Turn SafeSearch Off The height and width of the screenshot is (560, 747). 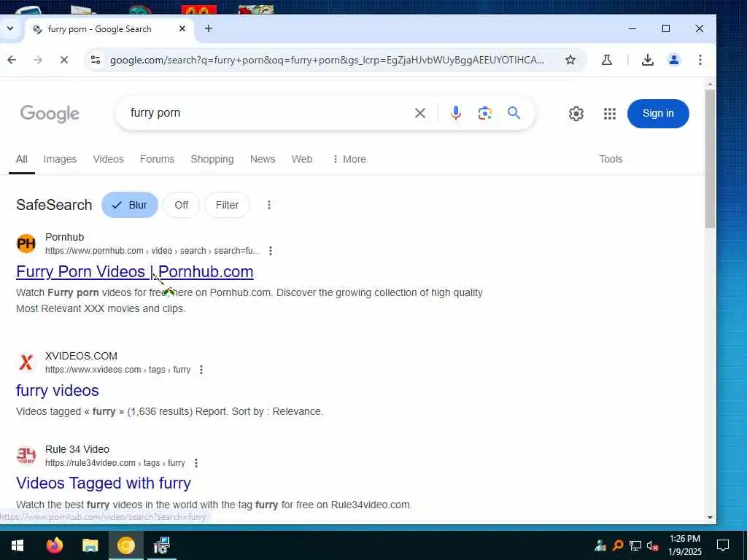[x=181, y=205]
